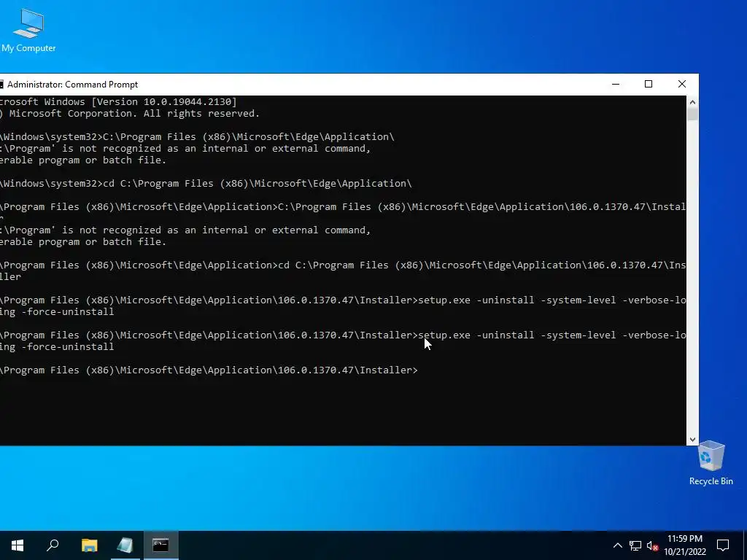Image resolution: width=747 pixels, height=560 pixels.
Task: Open taskbar search magnifier
Action: [53, 545]
